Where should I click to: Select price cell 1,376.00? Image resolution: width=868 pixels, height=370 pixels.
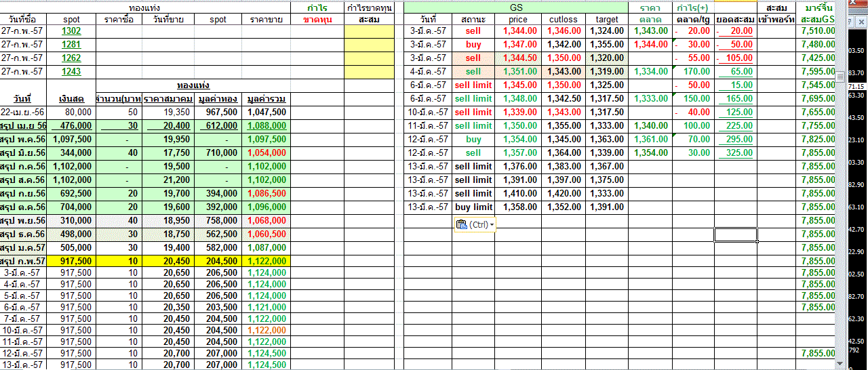point(518,167)
